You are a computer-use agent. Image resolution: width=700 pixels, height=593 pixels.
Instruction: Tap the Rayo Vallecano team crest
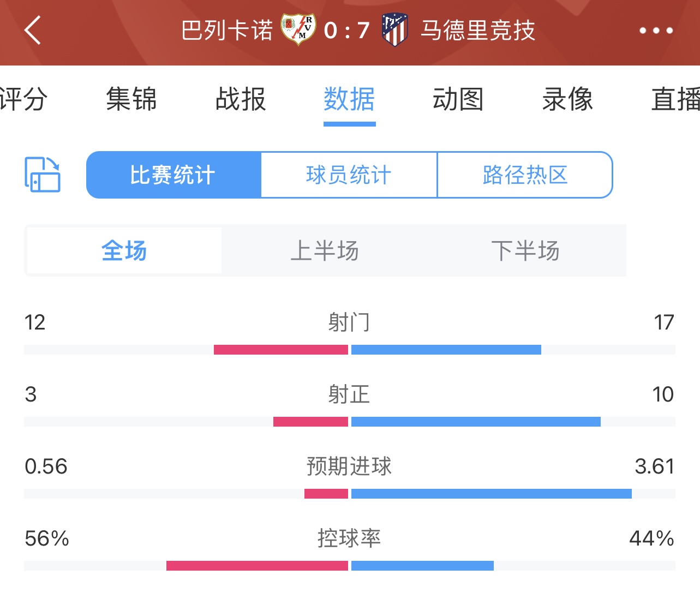pos(298,29)
